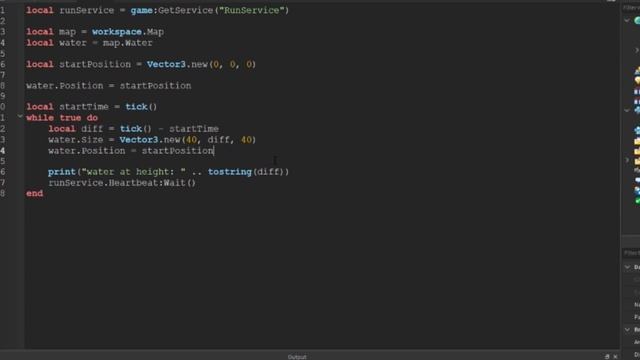Viewport: 640px width, 360px height.
Task: Click 'Vector3' in the startPosition declaration
Action: point(166,64)
